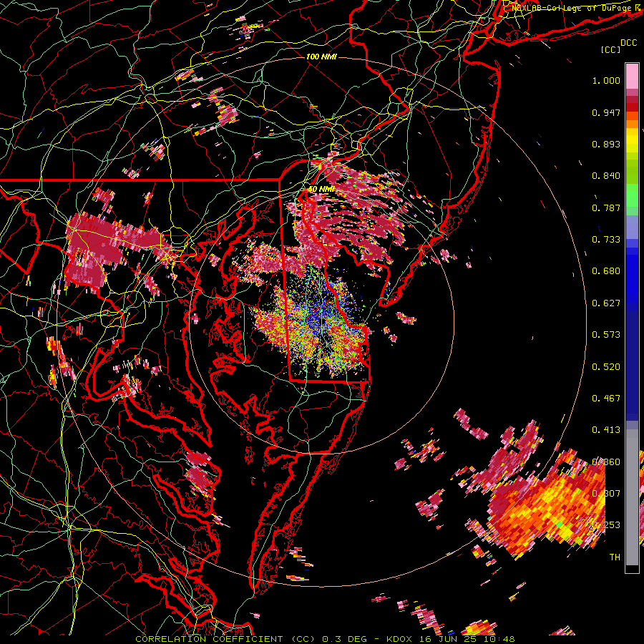Click the 100 NMI range ring label
644x644 pixels.
pyautogui.click(x=321, y=57)
